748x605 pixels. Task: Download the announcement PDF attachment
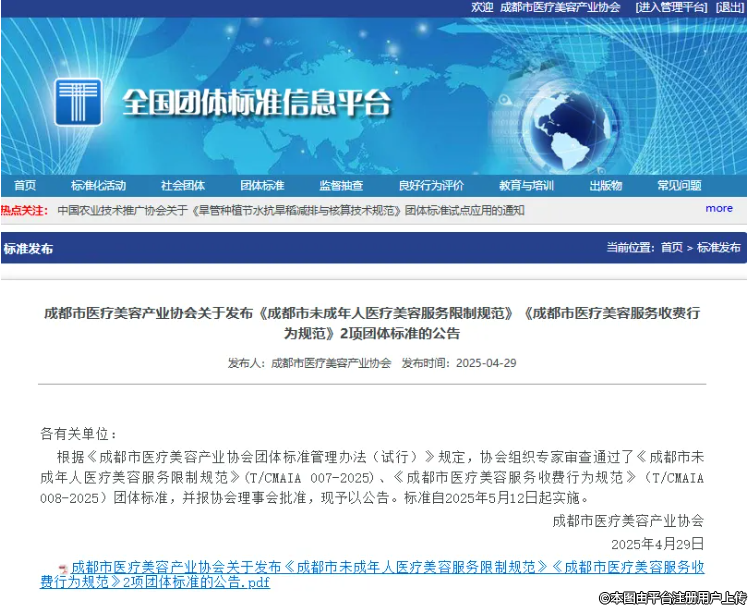(380, 573)
